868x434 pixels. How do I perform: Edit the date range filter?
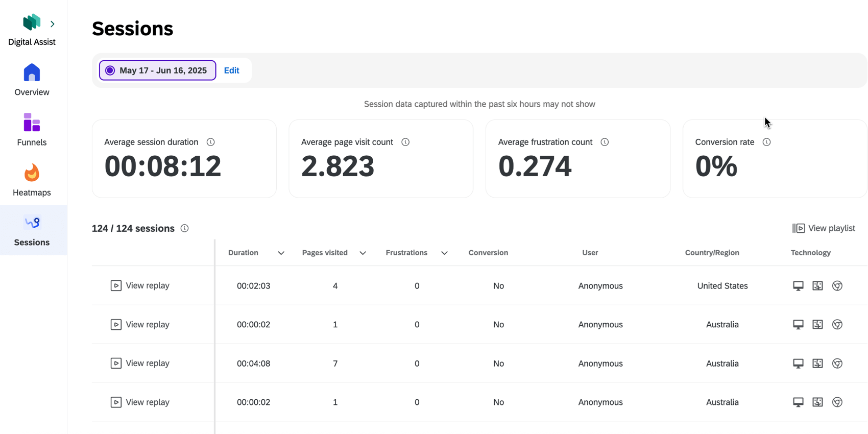(231, 70)
